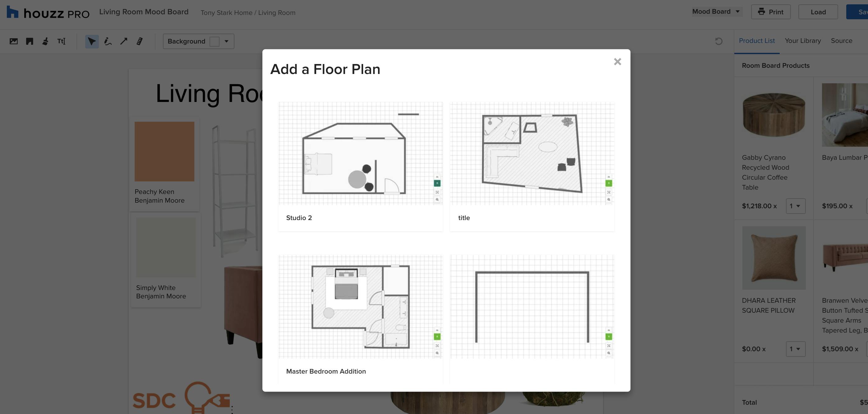Click the green icon on Studio 2 thumbnail
Screen dimensions: 868x414
(437, 183)
